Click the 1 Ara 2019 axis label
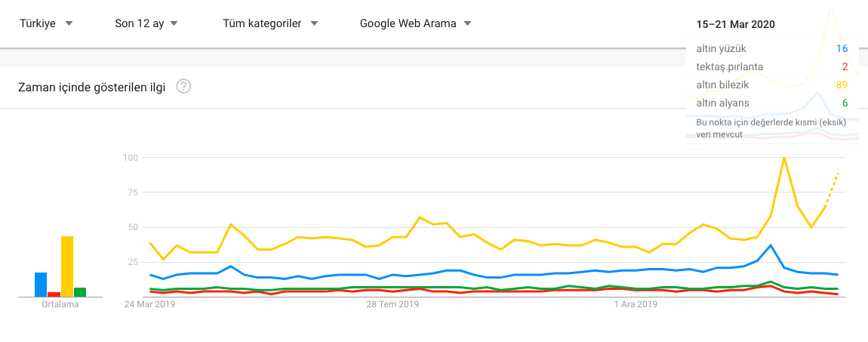The height and width of the screenshot is (342, 868). [x=636, y=304]
